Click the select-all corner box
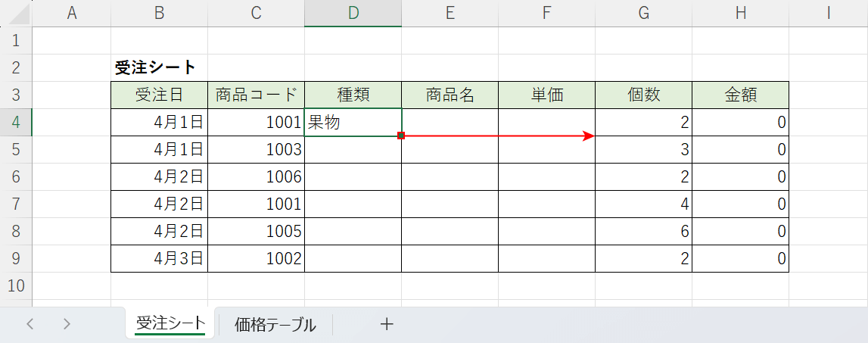 [x=16, y=13]
